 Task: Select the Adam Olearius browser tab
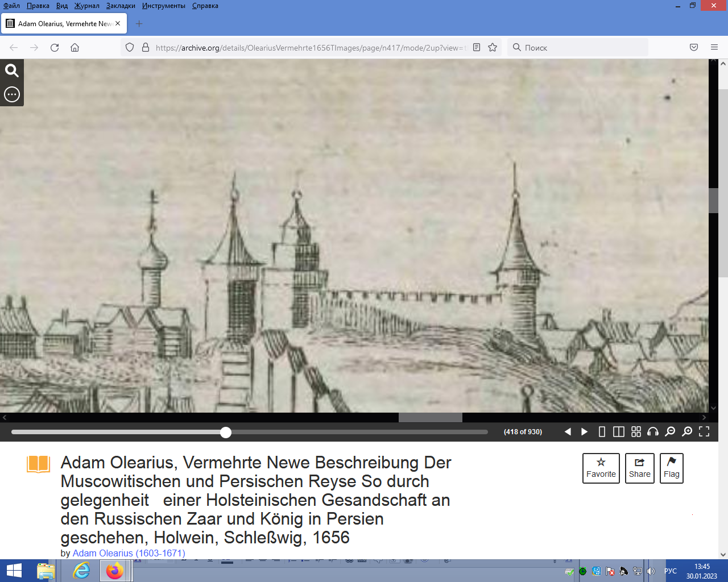pyautogui.click(x=64, y=24)
